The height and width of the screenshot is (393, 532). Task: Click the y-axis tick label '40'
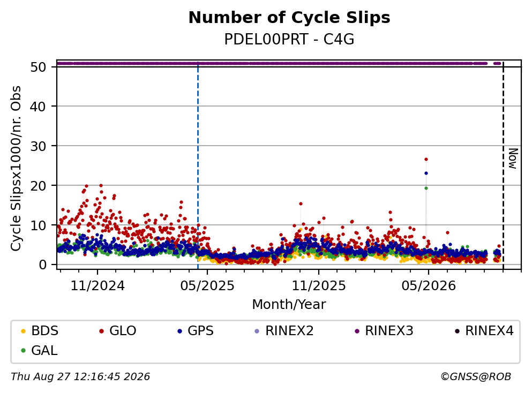(38, 107)
